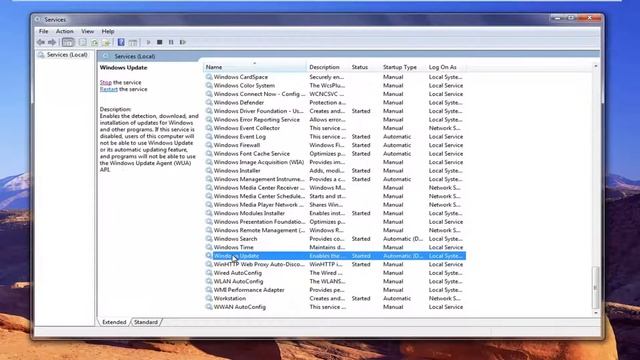Click the Pause Service icon
This screenshot has height=360, width=640.
click(x=171, y=42)
